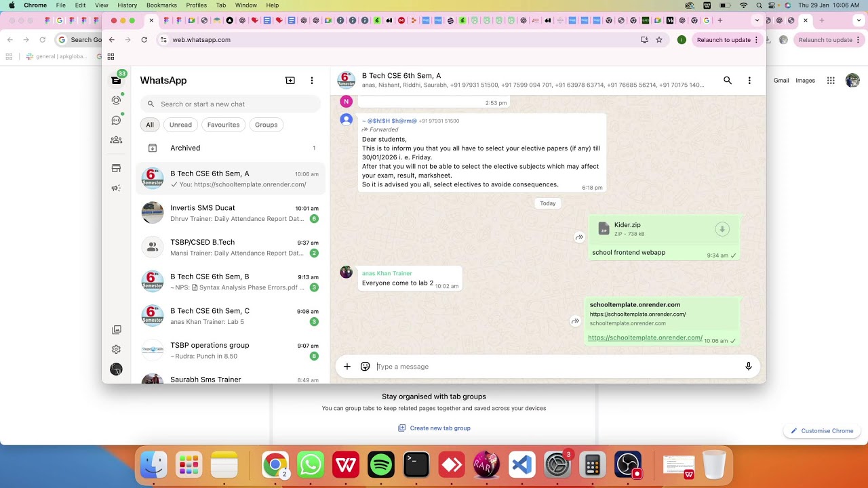Forward the schooltemplate link message
Image resolution: width=868 pixels, height=488 pixels.
[x=575, y=321]
